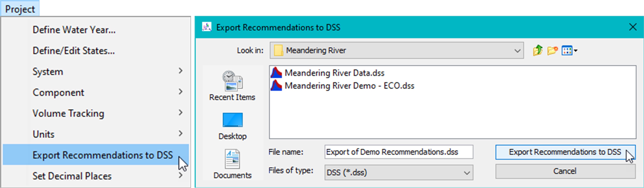Click the Export Recommendations to DSS button

click(x=565, y=152)
